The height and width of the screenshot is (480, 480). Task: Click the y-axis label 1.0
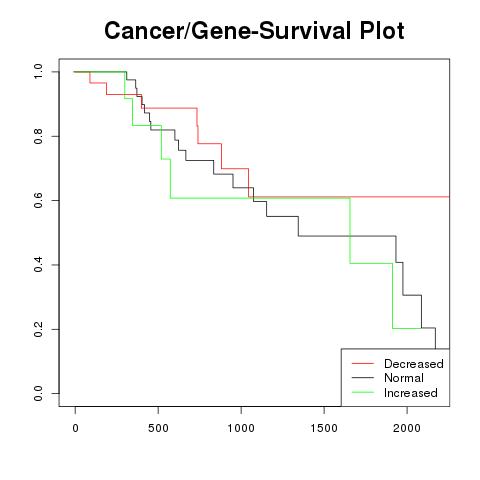38,72
